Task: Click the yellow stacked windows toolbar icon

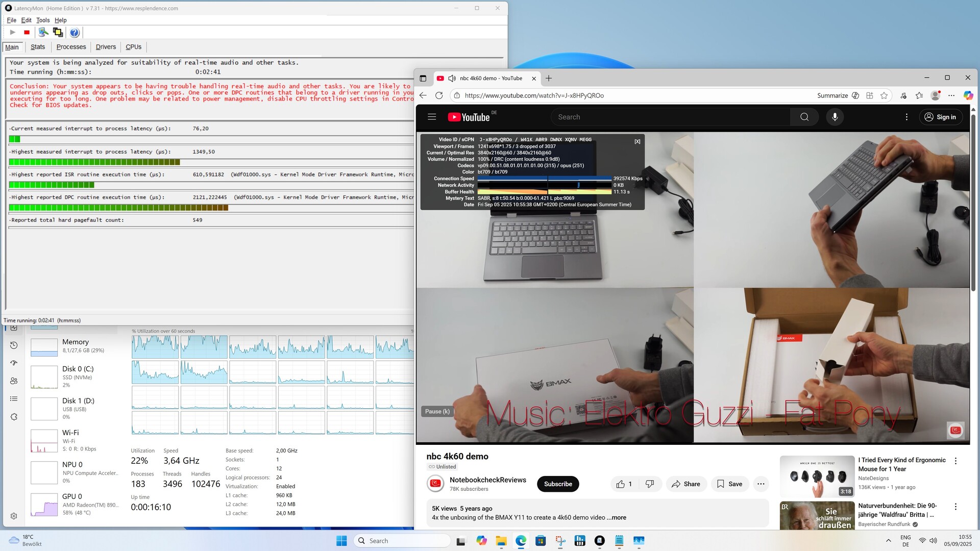Action: pyautogui.click(x=58, y=33)
